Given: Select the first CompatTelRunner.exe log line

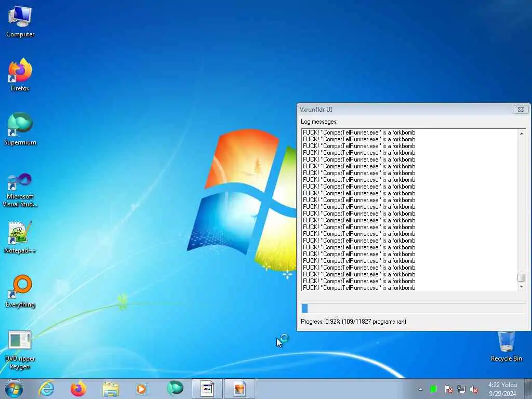Looking at the screenshot, I should click(359, 132).
